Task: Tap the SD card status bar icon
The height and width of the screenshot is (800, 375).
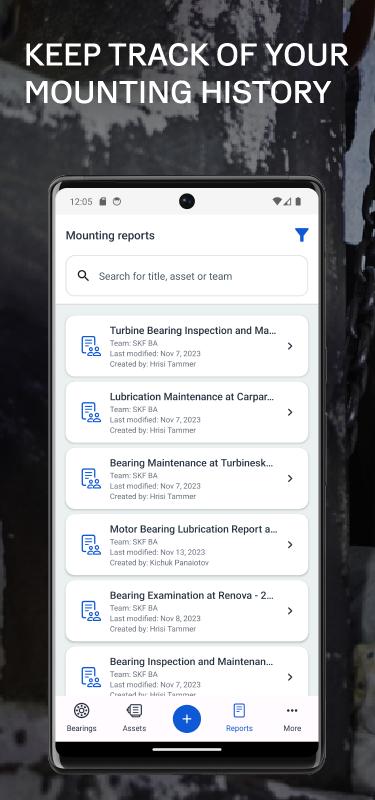Action: point(103,202)
